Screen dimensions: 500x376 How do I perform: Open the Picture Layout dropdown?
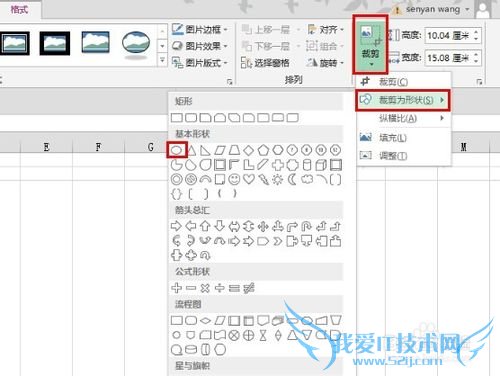[200, 62]
